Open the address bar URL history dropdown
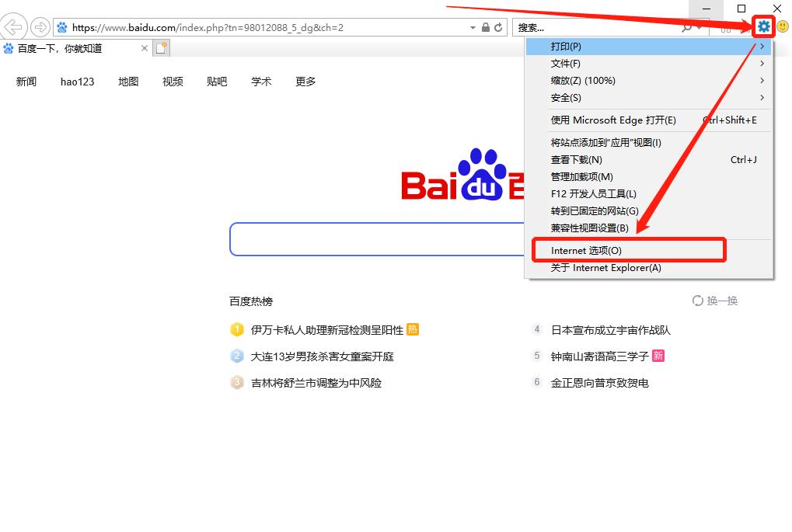Image resolution: width=792 pixels, height=532 pixels. pyautogui.click(x=472, y=26)
